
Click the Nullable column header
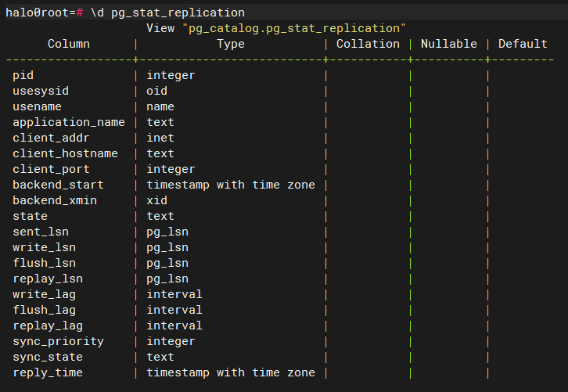click(x=449, y=44)
